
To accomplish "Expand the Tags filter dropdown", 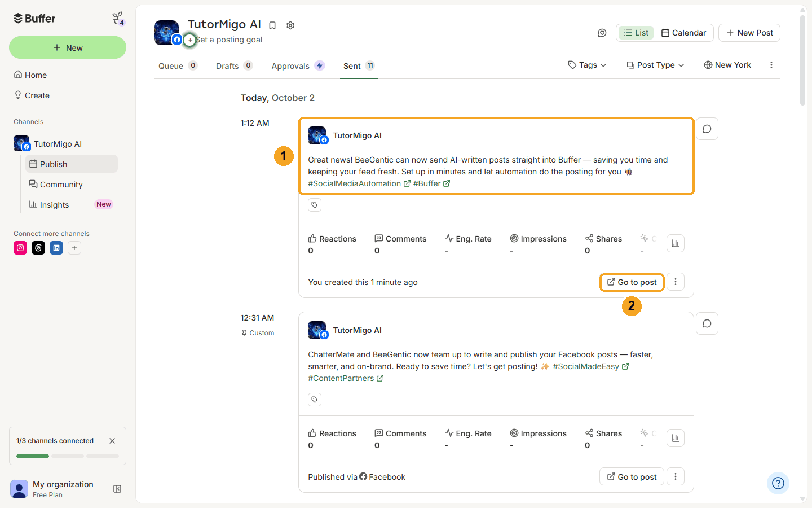I will [x=587, y=65].
